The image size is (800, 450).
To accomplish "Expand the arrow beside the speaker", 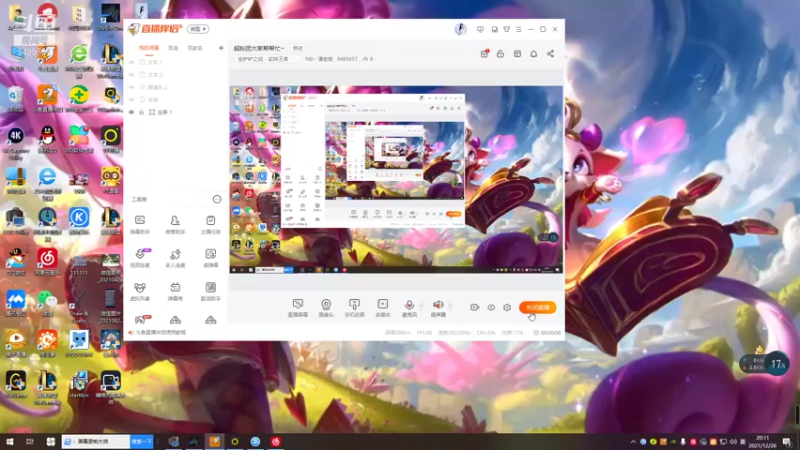I will tap(449, 307).
